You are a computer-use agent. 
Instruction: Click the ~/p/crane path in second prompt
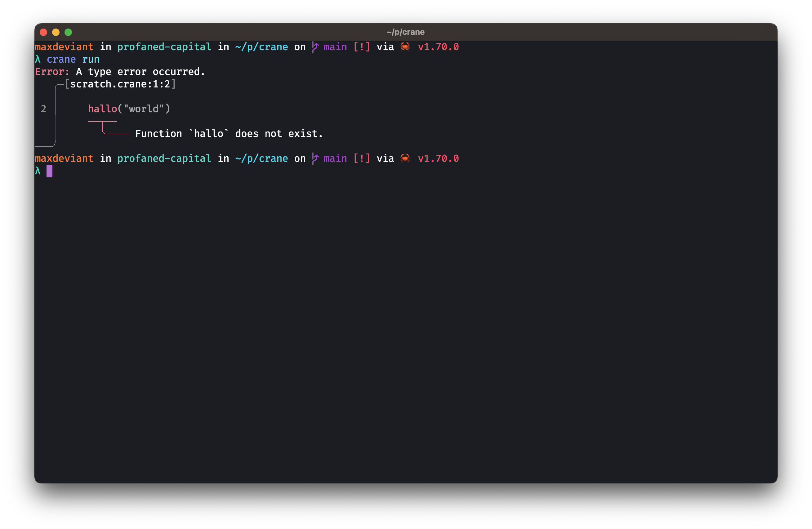coord(261,158)
